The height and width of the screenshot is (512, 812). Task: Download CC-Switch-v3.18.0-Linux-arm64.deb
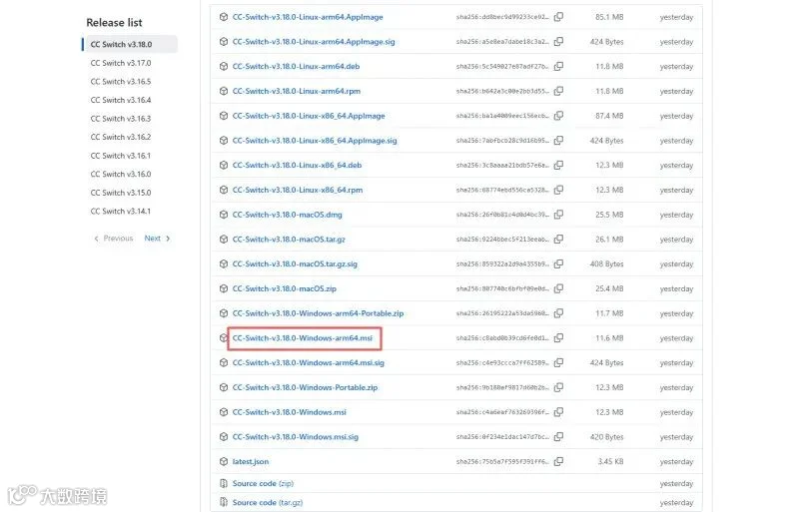(296, 66)
